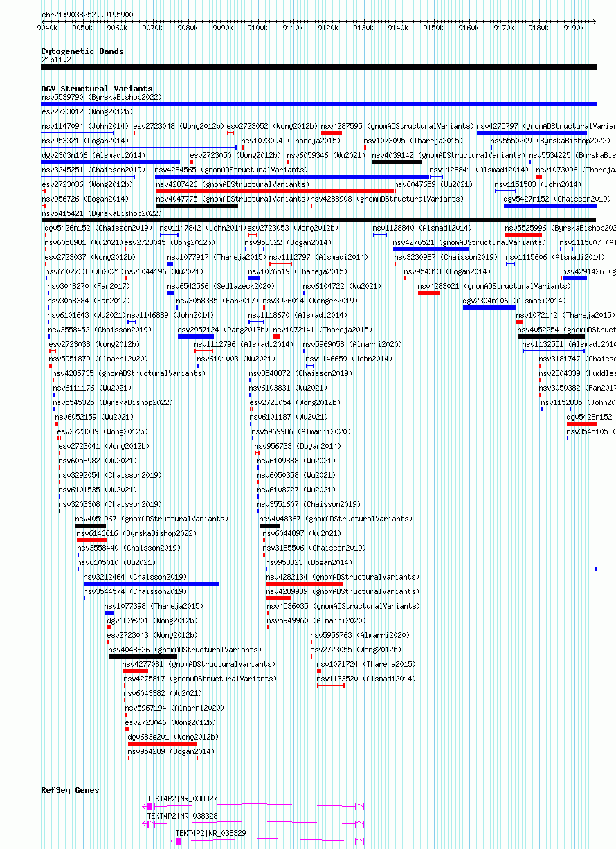Click the black 21p11.2 cytogenetic band bar
616x849 pixels.
pyautogui.click(x=319, y=67)
